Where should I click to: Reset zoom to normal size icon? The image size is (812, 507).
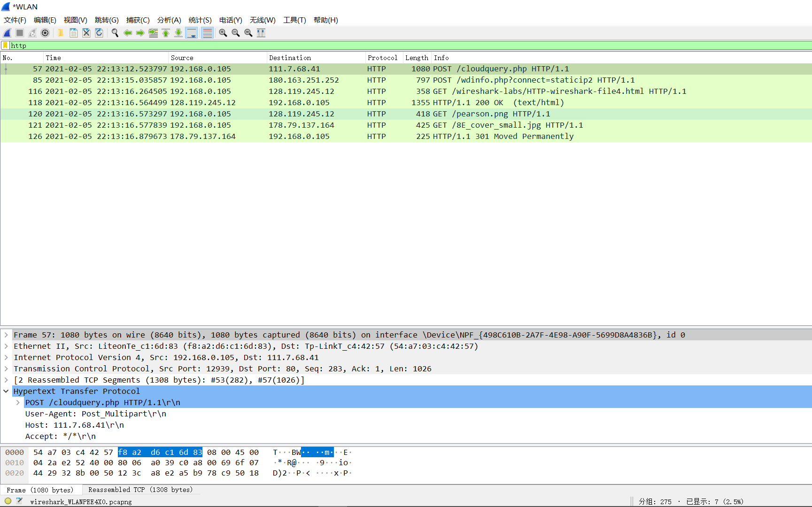(248, 33)
